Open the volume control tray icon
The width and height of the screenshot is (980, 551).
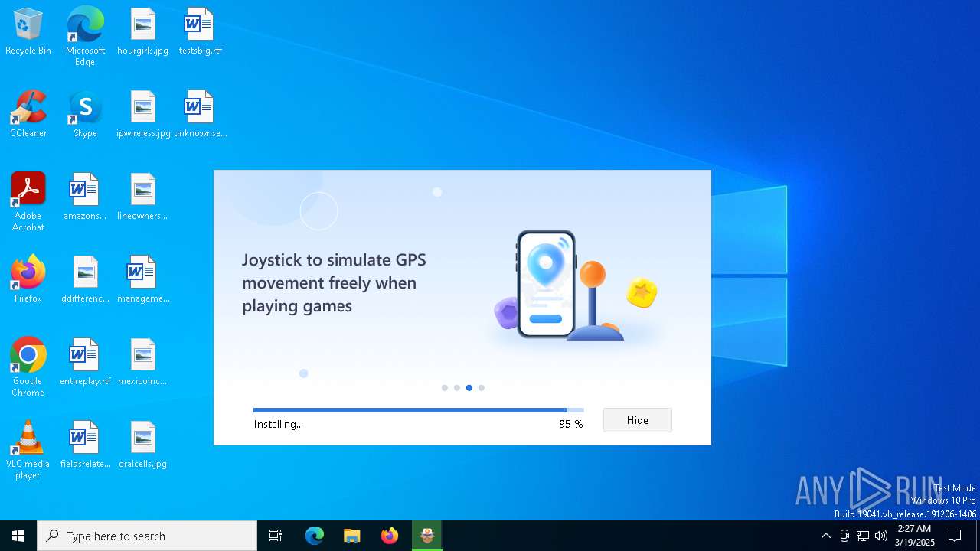(881, 536)
